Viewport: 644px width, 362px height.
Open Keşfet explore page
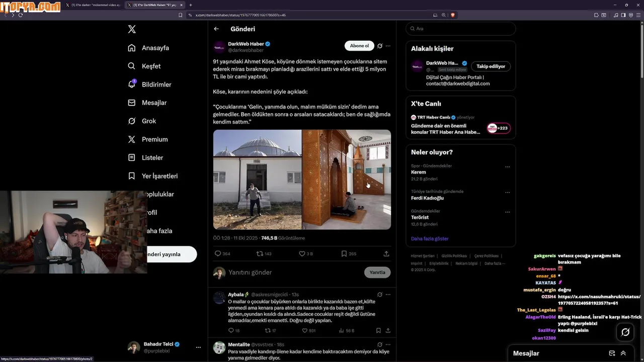tap(144, 66)
